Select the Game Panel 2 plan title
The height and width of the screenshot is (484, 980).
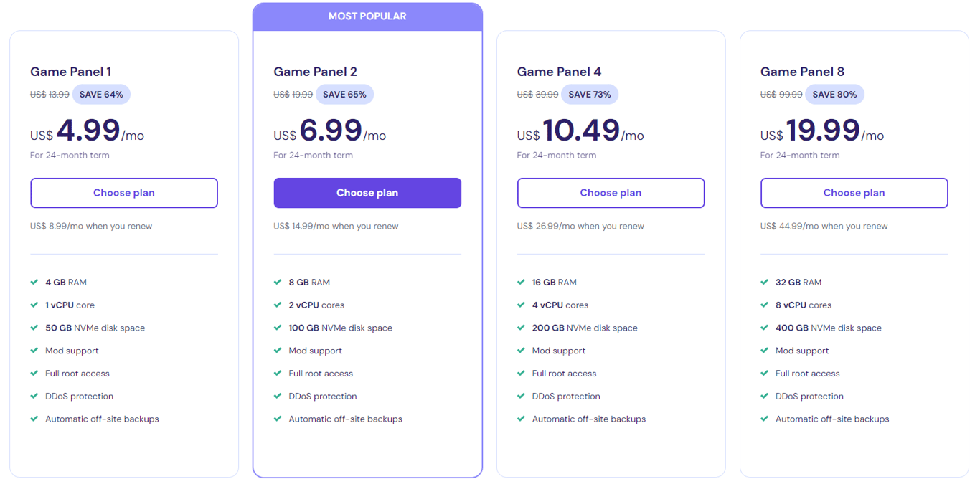click(x=315, y=71)
